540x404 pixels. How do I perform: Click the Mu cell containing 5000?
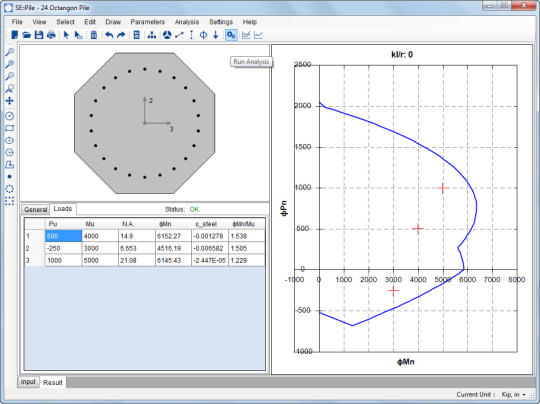click(100, 260)
